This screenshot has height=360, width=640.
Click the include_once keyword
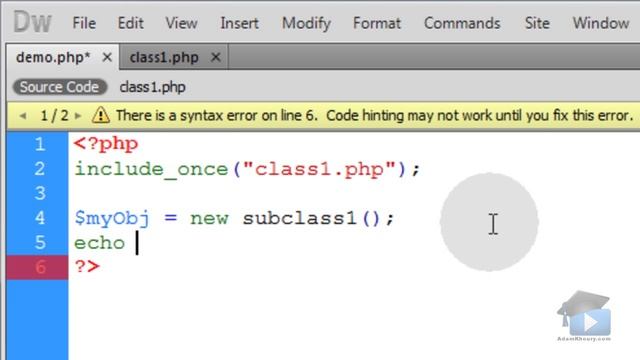tap(151, 169)
